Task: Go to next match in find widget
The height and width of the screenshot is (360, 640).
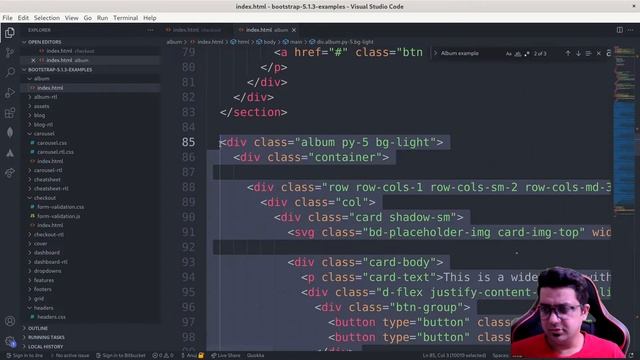Action: coord(578,53)
